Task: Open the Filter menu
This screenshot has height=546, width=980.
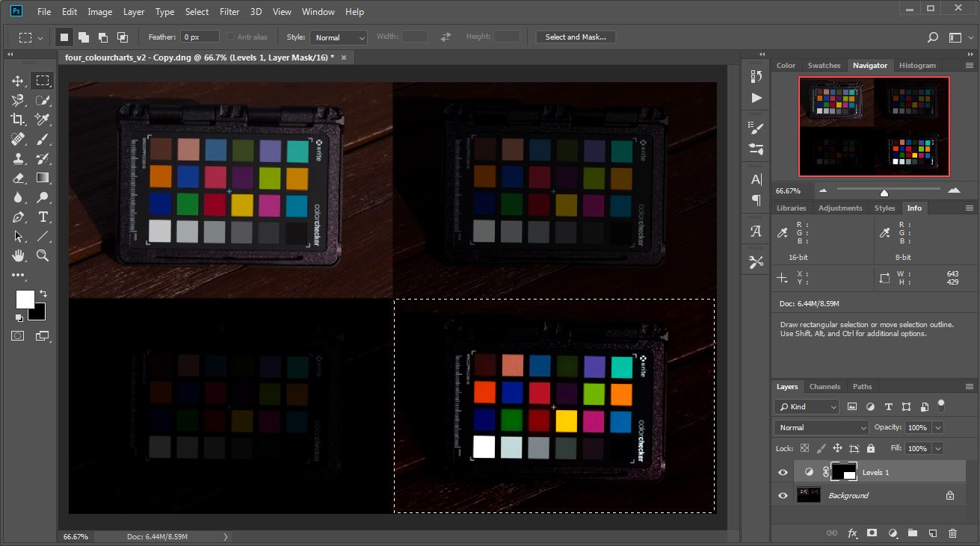Action: [229, 12]
